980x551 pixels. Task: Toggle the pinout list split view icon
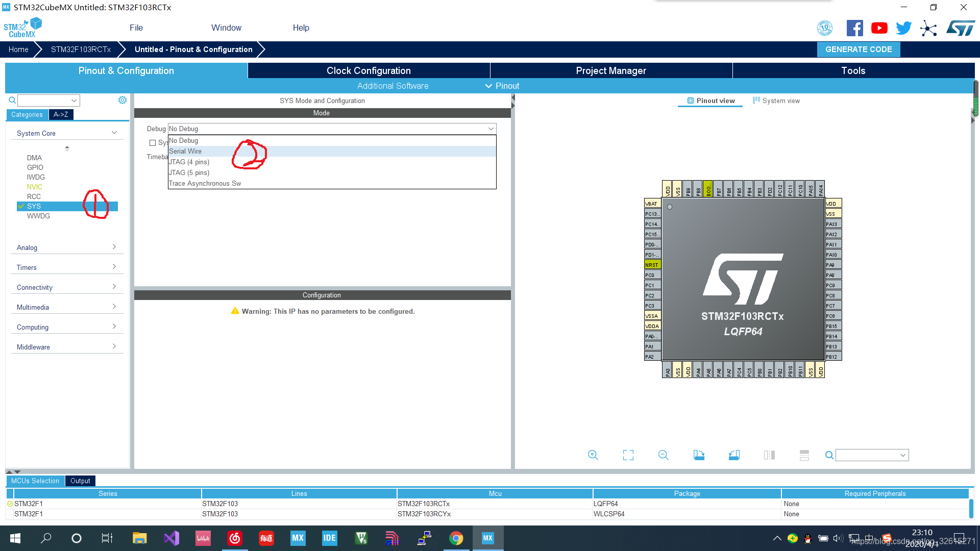pyautogui.click(x=804, y=455)
